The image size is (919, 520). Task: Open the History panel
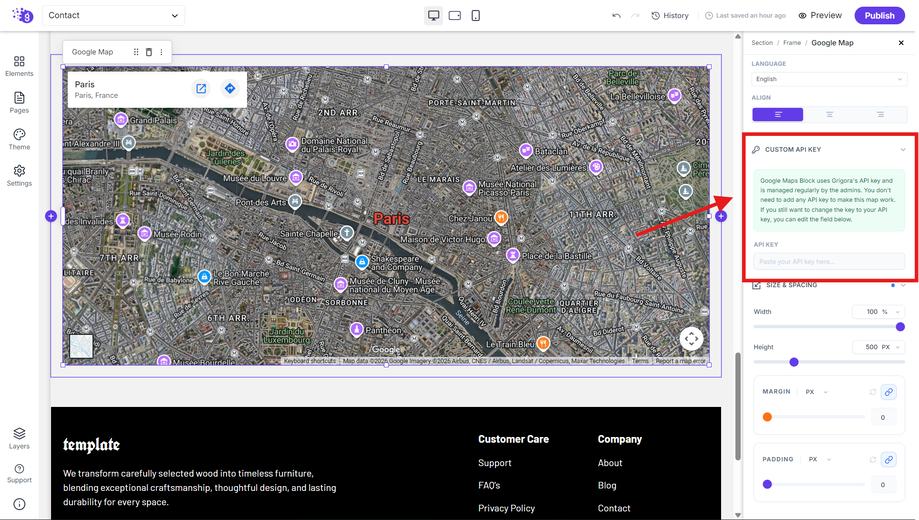click(670, 16)
